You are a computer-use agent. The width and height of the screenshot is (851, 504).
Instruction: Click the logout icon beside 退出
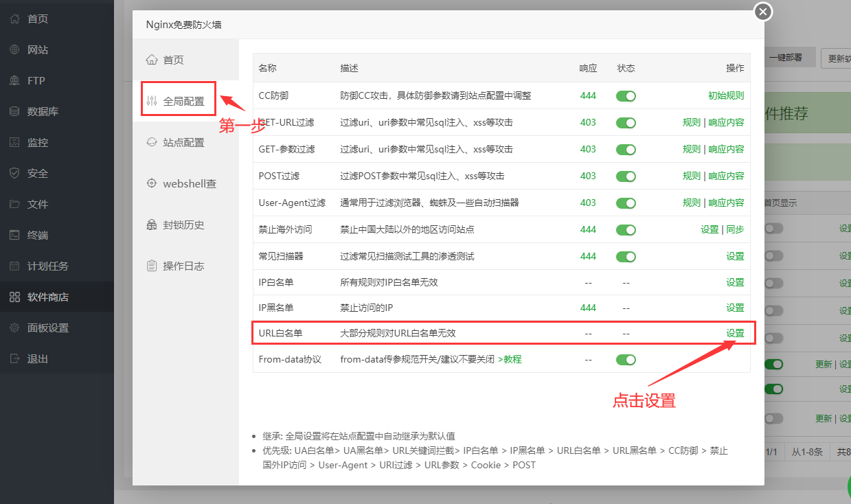point(14,359)
